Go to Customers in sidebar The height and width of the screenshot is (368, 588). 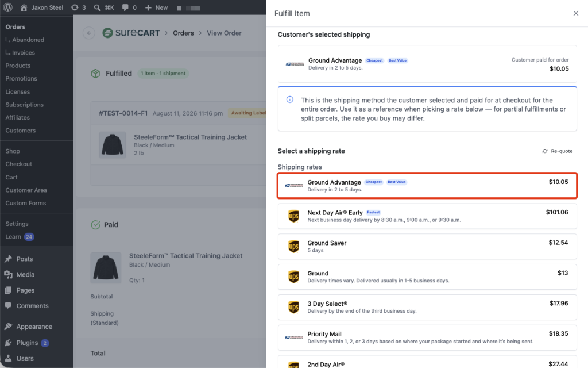tap(21, 131)
